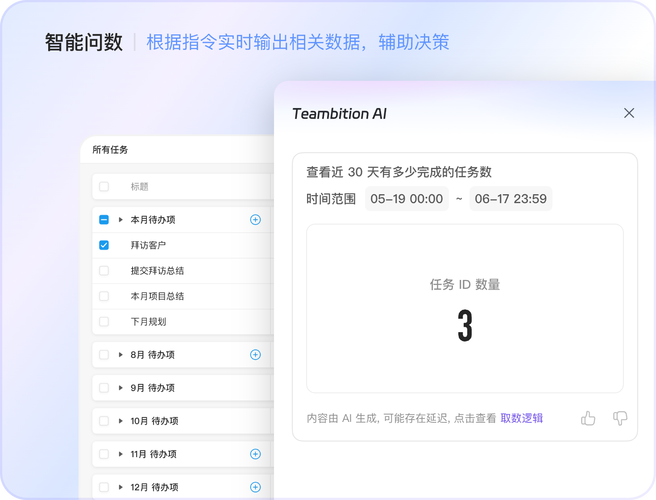This screenshot has height=500, width=656.
Task: Check the 12月 待办项 group checkbox
Action: pyautogui.click(x=104, y=487)
